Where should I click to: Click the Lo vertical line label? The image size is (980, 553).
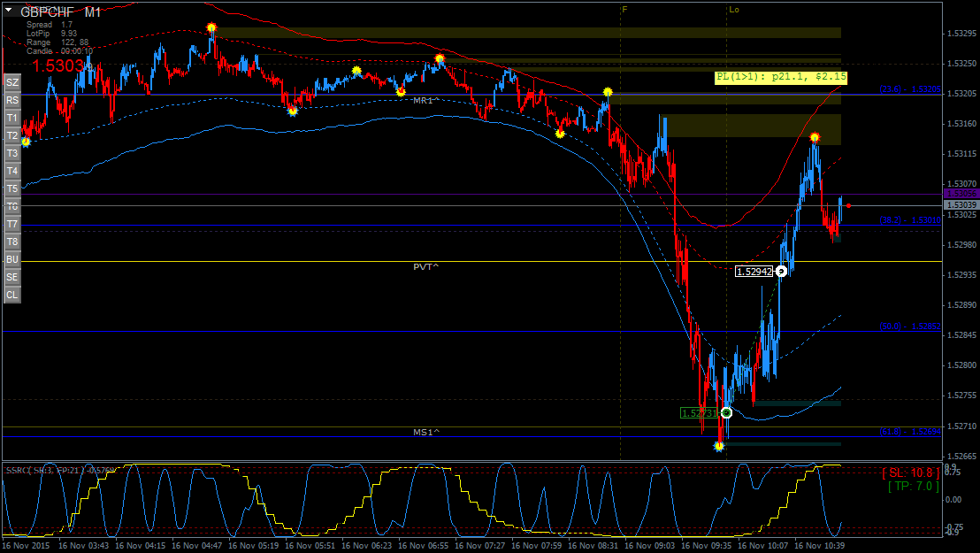tap(734, 10)
